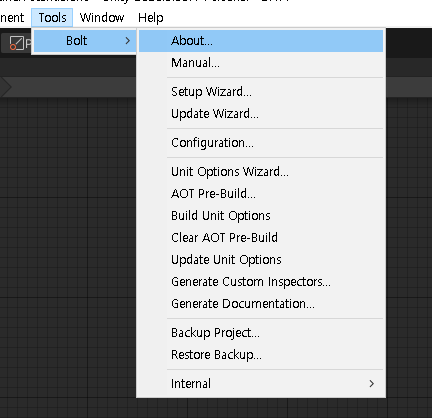The width and height of the screenshot is (432, 418).
Task: Choose Backup Project...
Action: 261,333
